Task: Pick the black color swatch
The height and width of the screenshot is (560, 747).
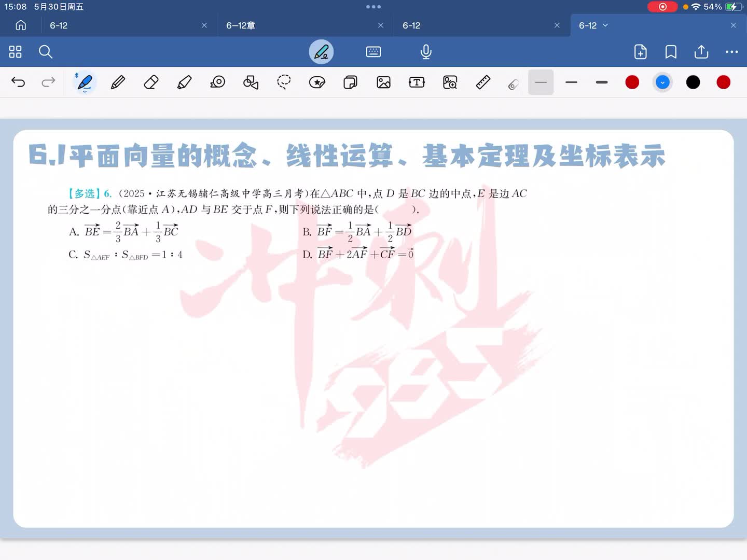Action: click(693, 82)
